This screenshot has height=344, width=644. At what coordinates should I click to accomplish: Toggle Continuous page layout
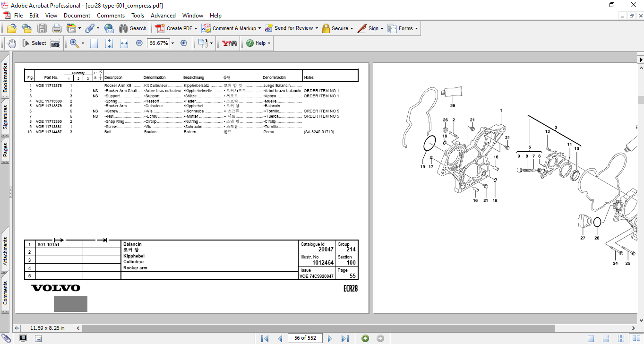605,338
